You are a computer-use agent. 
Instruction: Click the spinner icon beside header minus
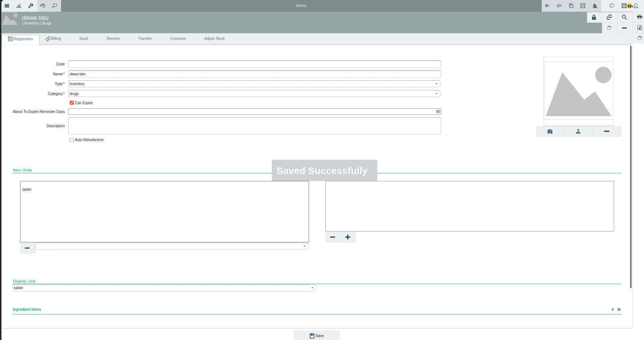point(609,28)
